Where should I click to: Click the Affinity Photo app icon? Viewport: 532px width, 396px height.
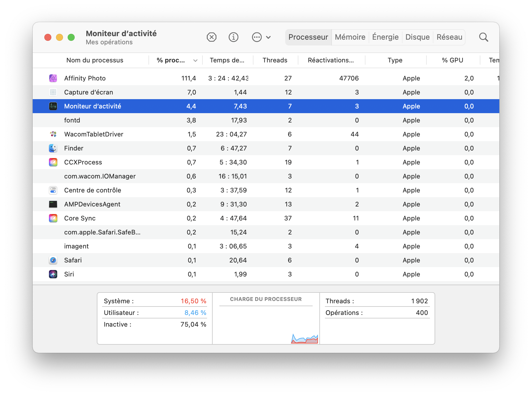[x=53, y=78]
